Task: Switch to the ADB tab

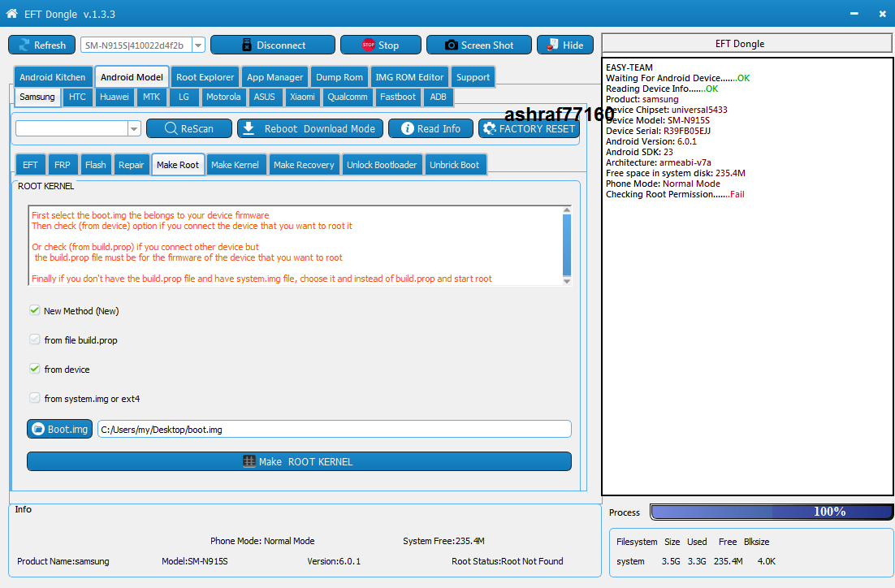Action: tap(438, 97)
